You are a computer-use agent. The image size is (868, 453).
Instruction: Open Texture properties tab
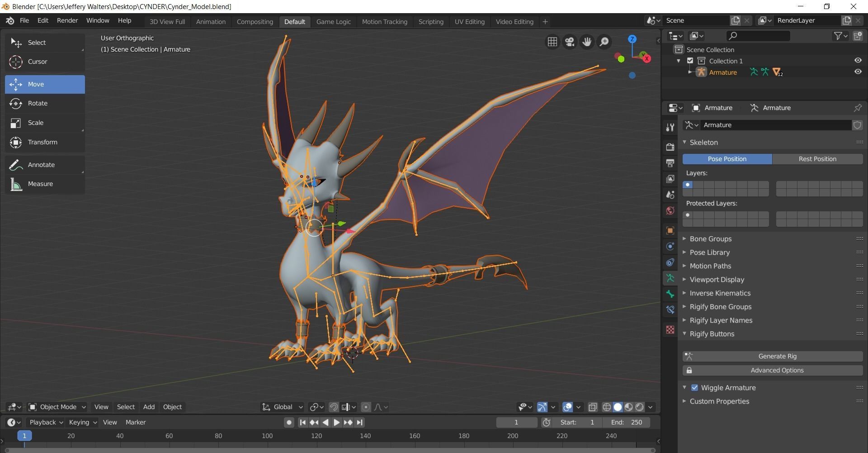click(x=670, y=330)
